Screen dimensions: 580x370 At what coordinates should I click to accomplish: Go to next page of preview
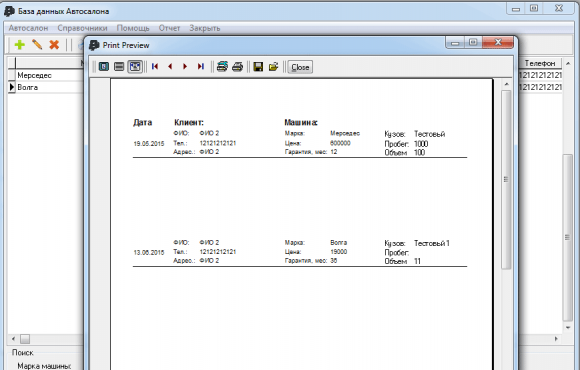(x=185, y=67)
